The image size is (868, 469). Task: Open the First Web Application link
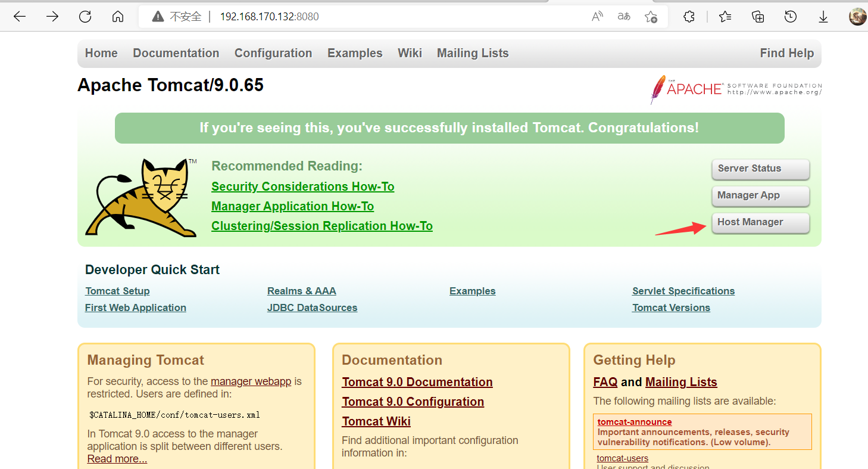[136, 308]
